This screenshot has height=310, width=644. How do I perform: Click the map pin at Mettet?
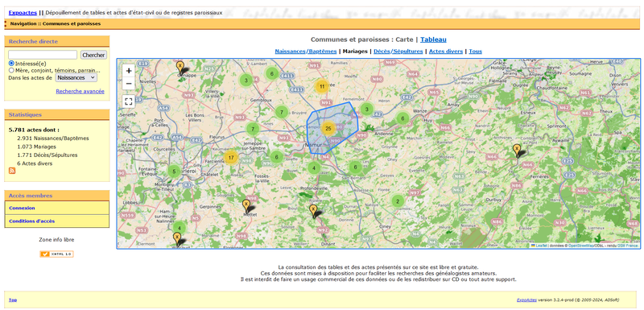pos(246,206)
